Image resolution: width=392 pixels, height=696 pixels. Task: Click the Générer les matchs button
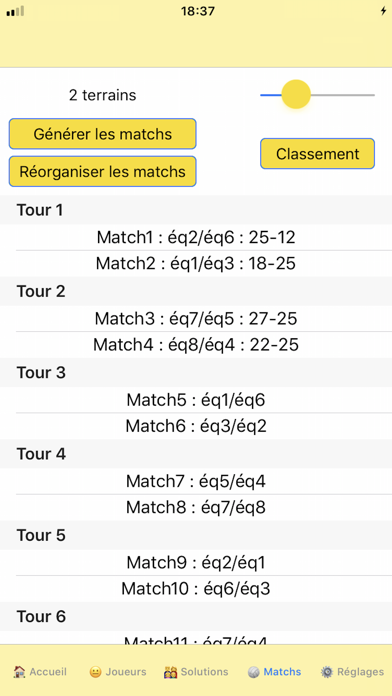(103, 134)
